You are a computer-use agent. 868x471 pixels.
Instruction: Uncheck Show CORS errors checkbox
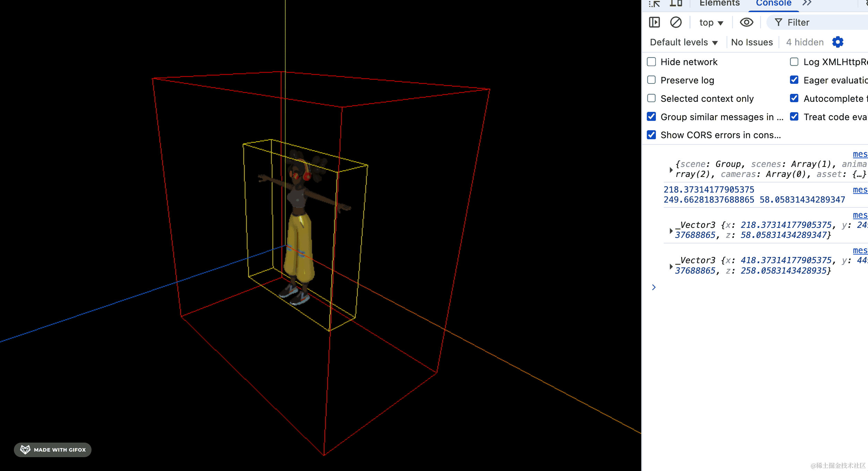651,135
